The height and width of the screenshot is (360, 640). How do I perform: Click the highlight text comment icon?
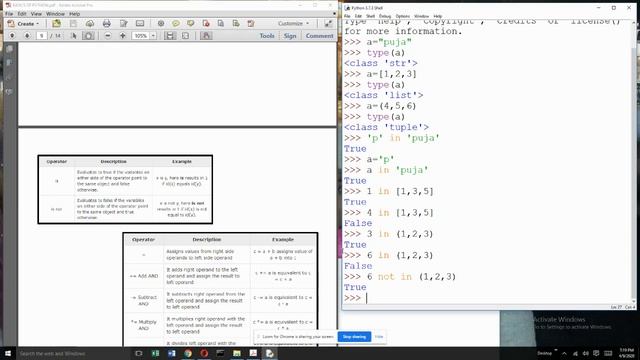[x=191, y=24]
